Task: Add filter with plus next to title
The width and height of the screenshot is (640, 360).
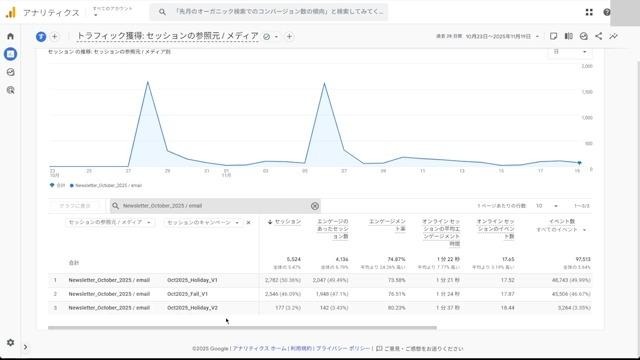Action: point(289,36)
